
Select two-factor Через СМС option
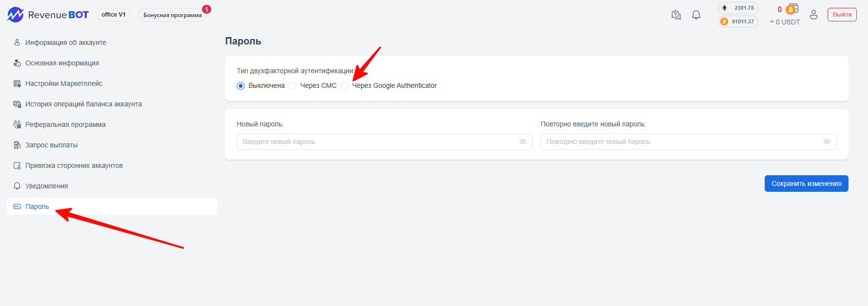292,86
